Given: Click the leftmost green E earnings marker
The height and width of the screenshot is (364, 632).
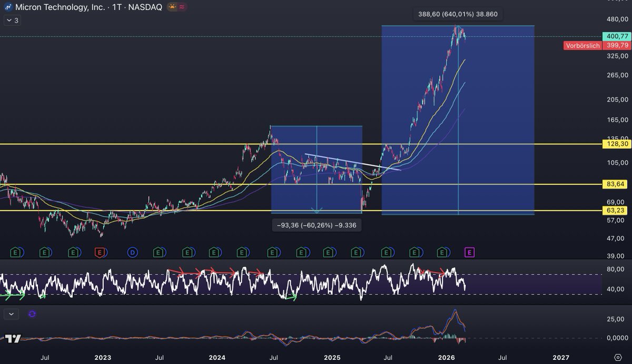Looking at the screenshot, I should [16, 252].
